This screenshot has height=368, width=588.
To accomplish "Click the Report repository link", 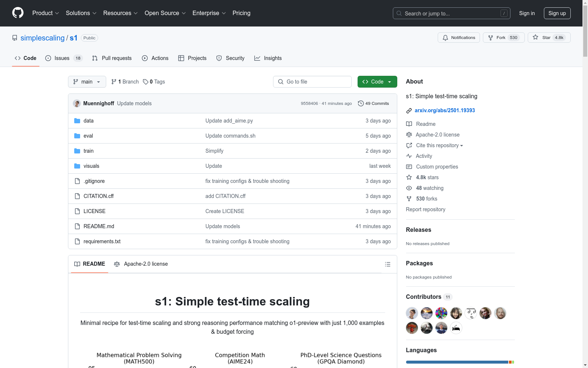I will click(426, 209).
